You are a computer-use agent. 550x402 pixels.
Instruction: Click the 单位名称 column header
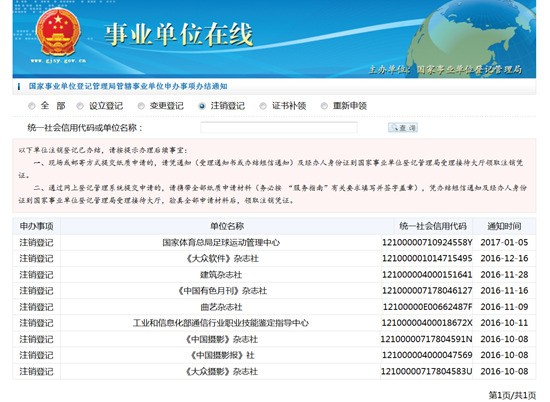tap(227, 226)
